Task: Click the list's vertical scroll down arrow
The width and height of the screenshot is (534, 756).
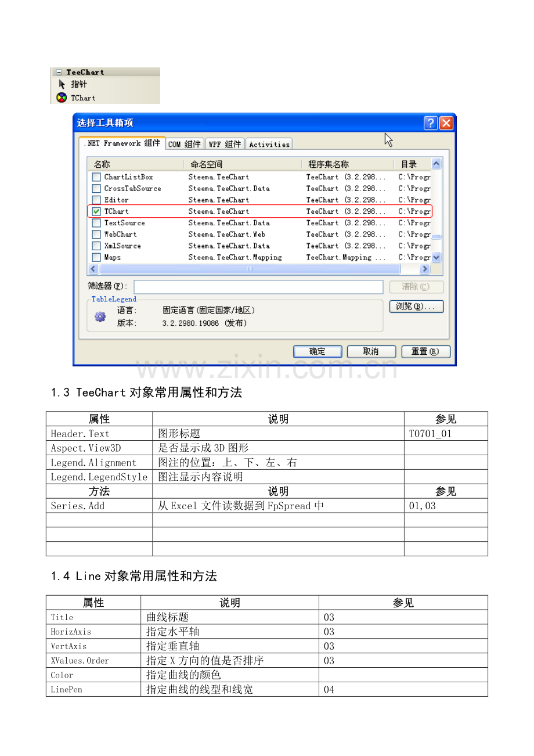Action: click(436, 257)
